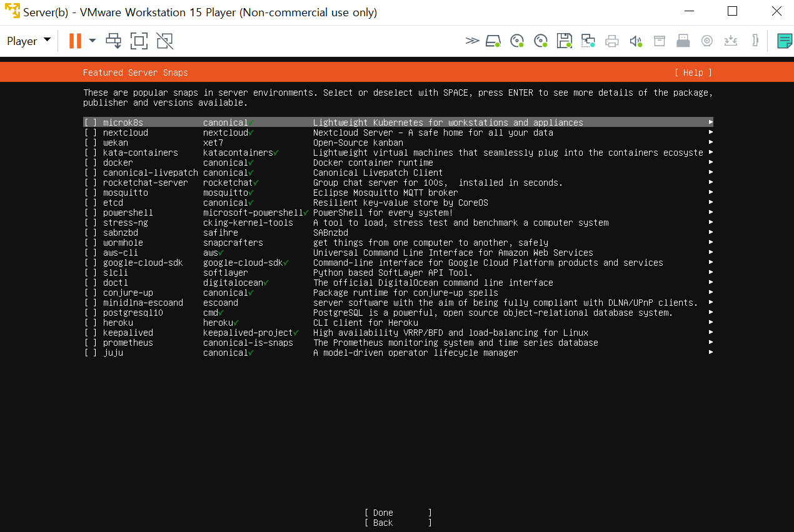Open the Player menu
This screenshot has width=794, height=532.
point(28,41)
